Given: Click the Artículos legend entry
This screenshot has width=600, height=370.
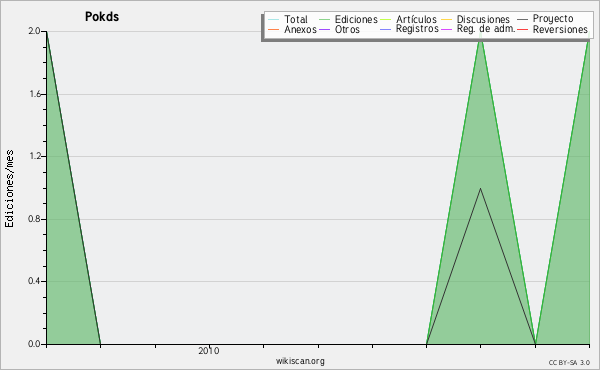Looking at the screenshot, I should (x=408, y=19).
